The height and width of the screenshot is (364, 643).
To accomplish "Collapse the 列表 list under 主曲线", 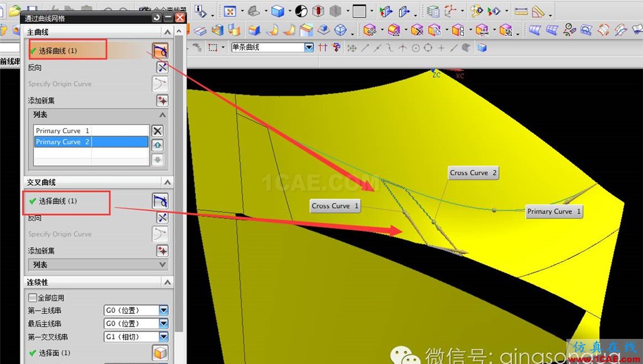I will [x=163, y=115].
